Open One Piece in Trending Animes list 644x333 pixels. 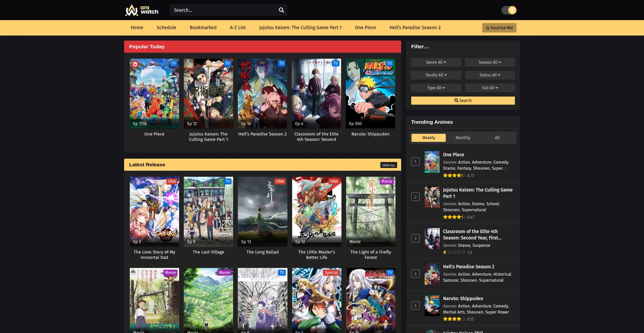[453, 155]
